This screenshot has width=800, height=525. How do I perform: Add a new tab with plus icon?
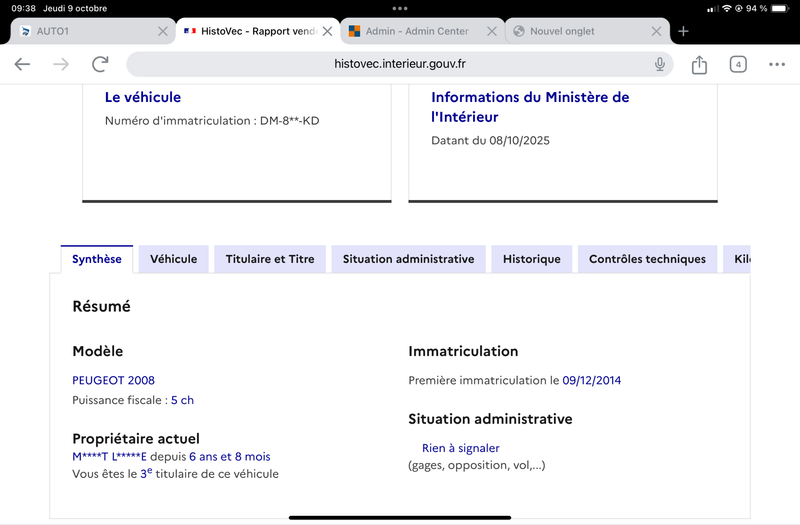pyautogui.click(x=684, y=31)
